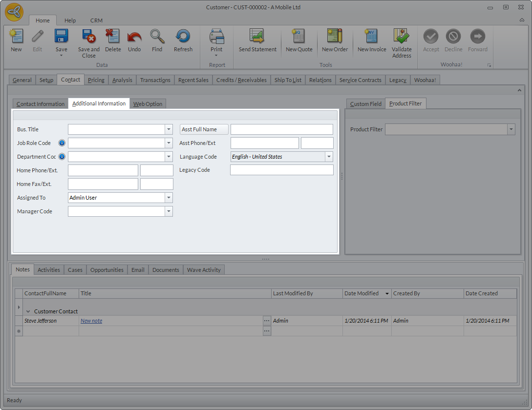This screenshot has height=410, width=532.
Task: Click the Save and Close icon
Action: [88, 37]
